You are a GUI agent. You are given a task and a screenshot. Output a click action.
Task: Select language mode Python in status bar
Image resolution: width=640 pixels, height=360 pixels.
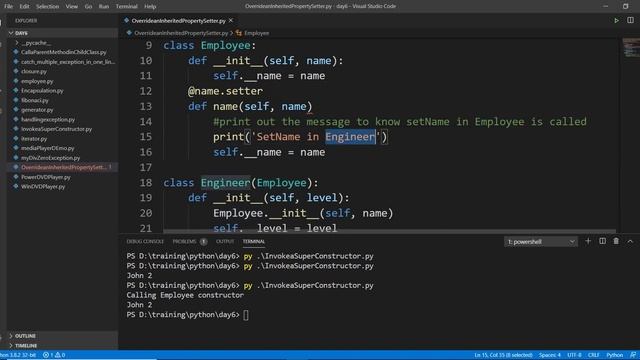[x=614, y=355]
